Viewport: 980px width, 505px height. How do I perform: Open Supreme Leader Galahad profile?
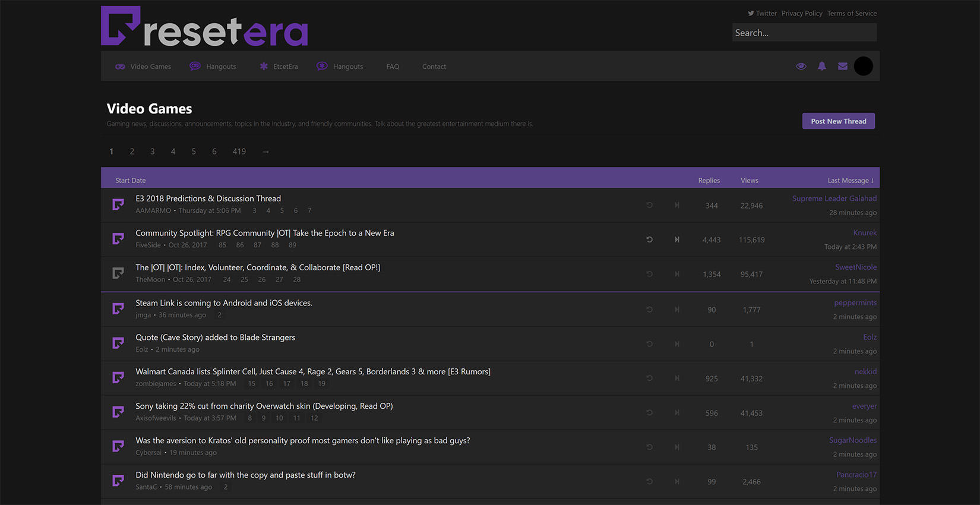(834, 198)
